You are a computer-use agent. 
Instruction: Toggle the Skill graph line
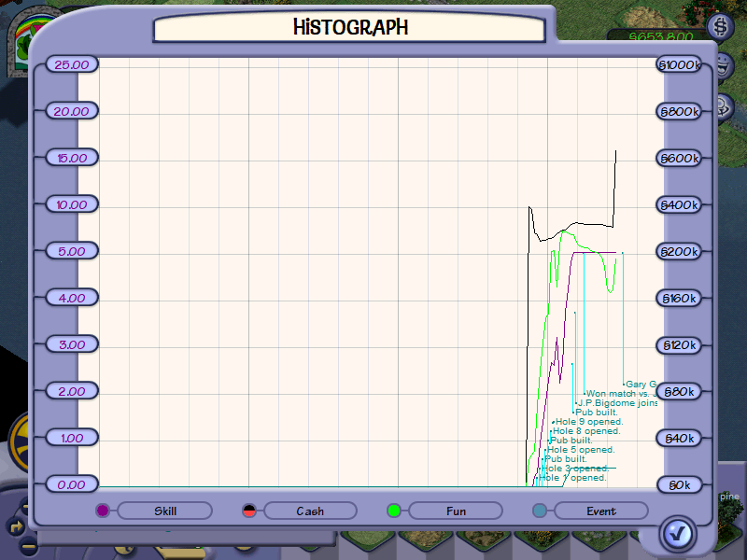click(x=165, y=511)
